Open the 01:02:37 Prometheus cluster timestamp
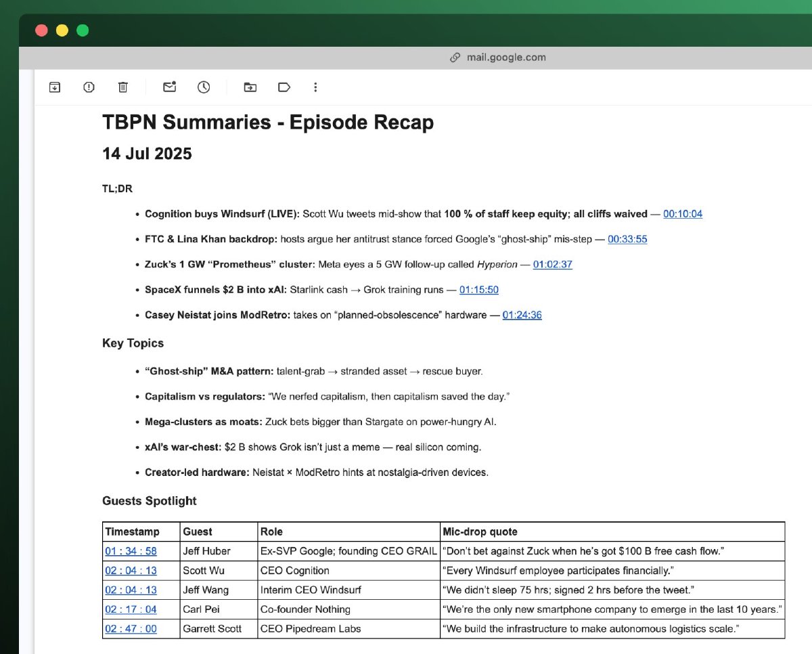 (552, 265)
